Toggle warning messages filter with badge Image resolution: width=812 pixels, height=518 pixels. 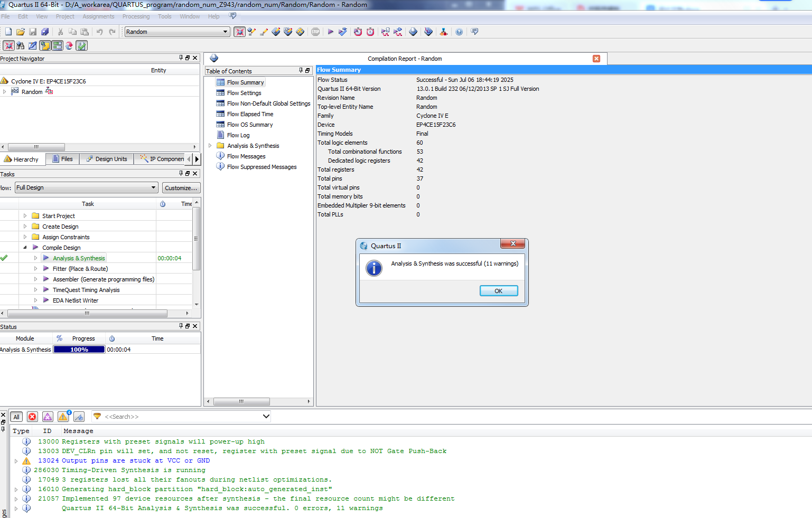63,417
